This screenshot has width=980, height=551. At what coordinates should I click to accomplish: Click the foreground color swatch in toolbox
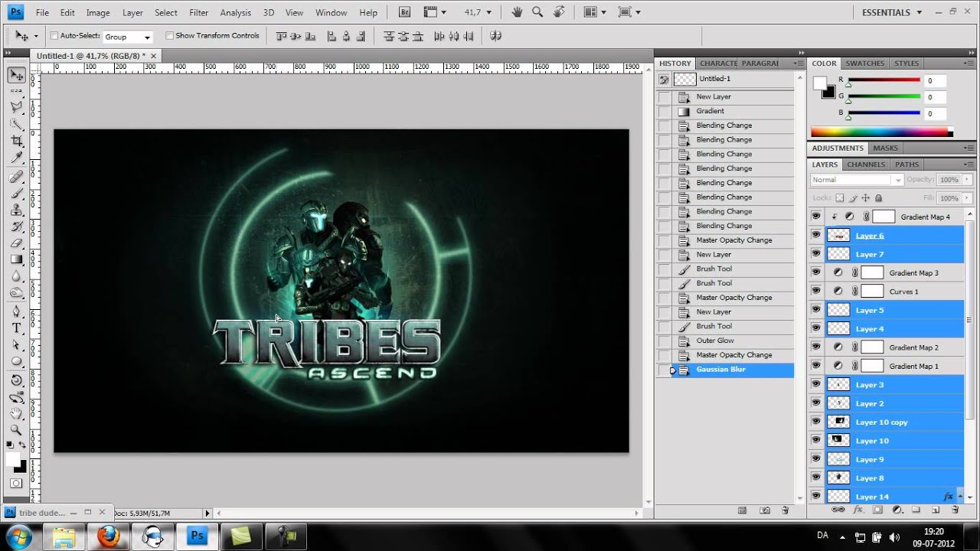tap(13, 459)
